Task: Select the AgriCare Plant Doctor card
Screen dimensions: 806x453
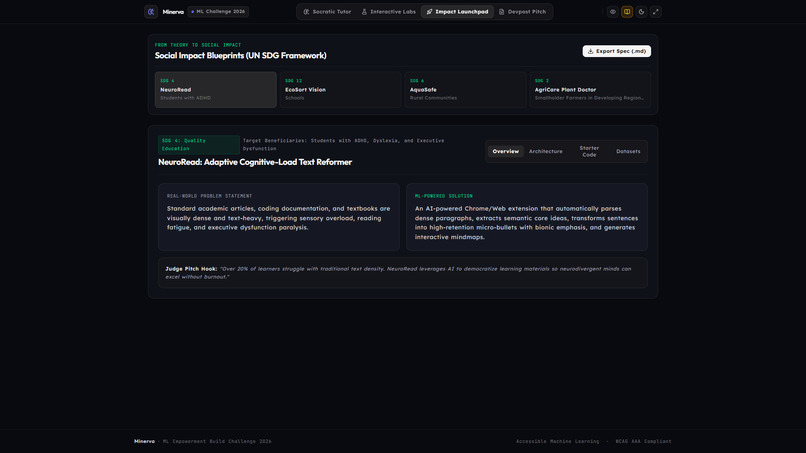Action: point(591,89)
